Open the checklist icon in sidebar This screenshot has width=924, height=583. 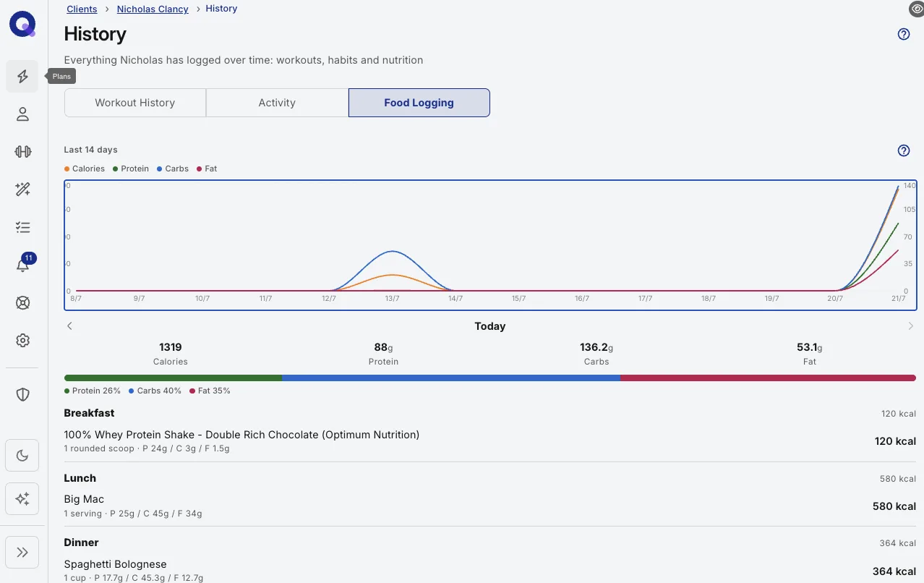coord(22,227)
